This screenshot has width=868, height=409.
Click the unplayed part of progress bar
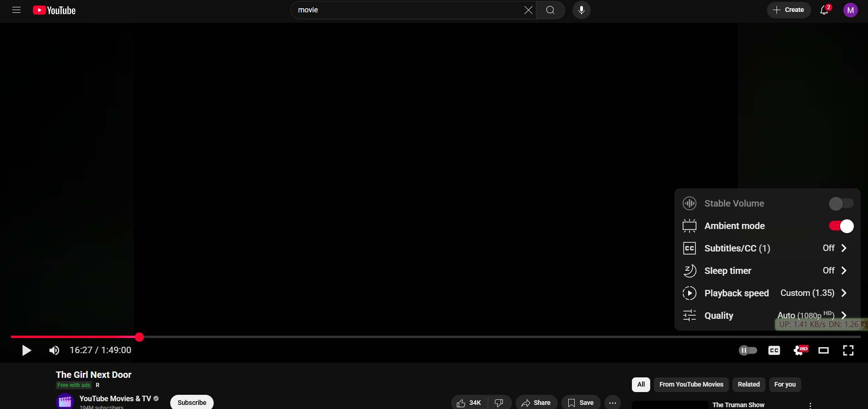point(502,337)
